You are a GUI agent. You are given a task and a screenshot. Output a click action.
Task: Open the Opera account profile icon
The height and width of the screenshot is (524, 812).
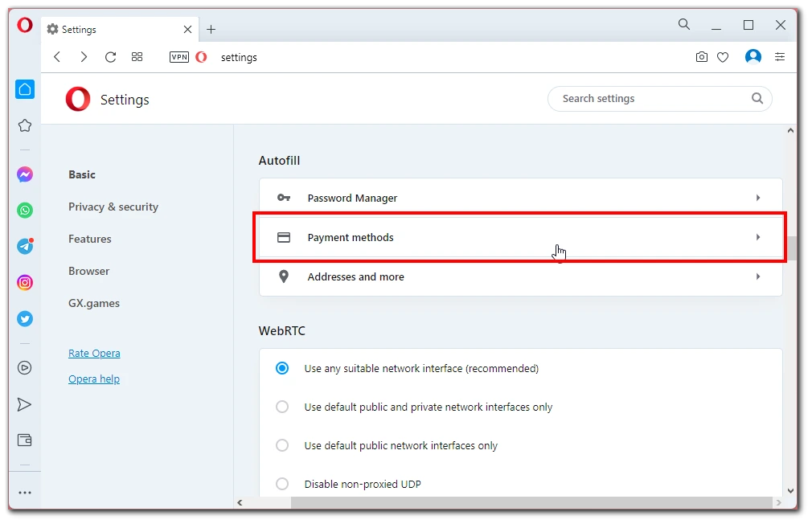753,56
